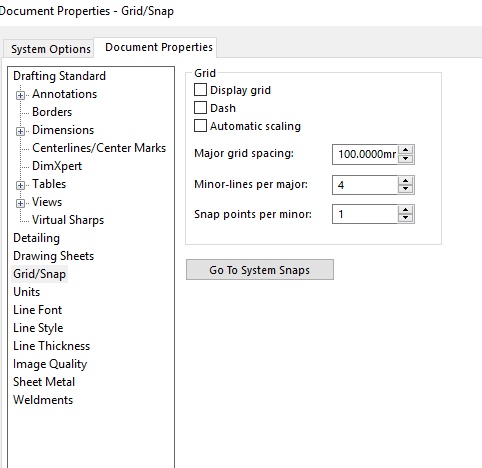Expand the Views tree node

tap(20, 203)
